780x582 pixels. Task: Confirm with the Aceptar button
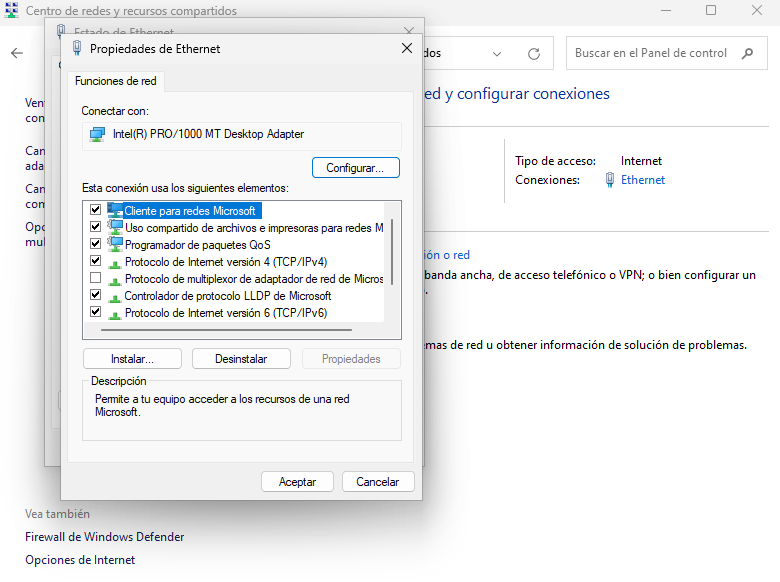point(297,482)
